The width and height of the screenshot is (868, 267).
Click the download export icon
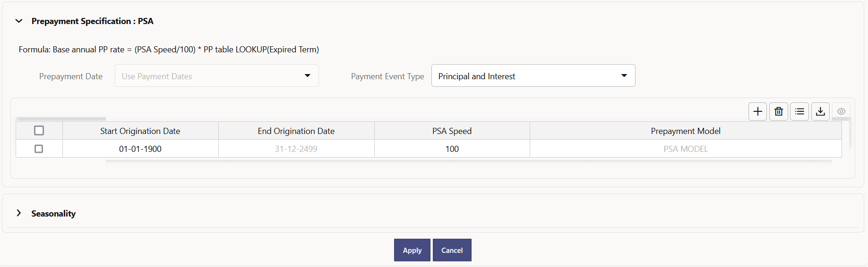click(x=820, y=111)
